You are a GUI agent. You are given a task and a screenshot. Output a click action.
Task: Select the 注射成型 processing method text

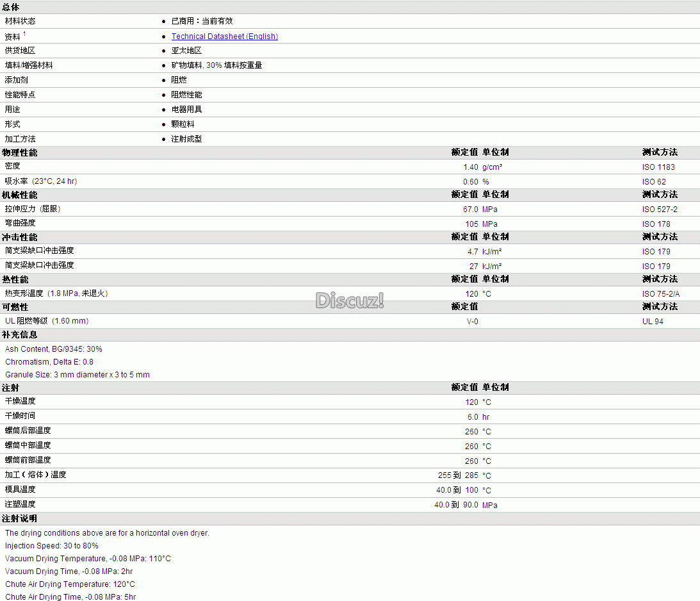[186, 139]
